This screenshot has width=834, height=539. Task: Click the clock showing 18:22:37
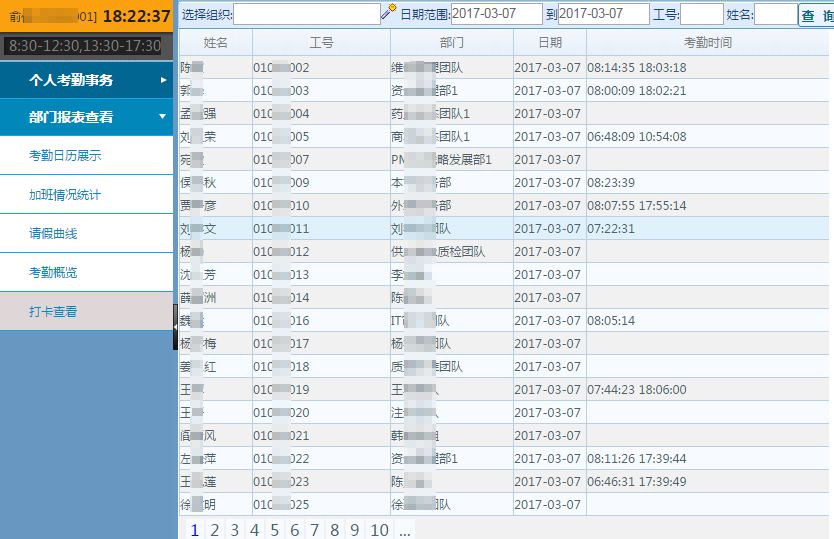(136, 16)
